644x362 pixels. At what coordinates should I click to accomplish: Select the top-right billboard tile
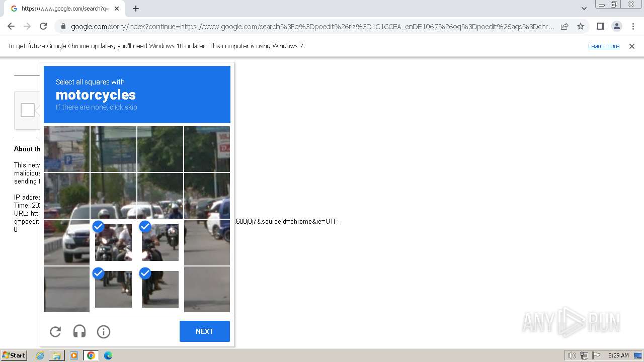(207, 149)
